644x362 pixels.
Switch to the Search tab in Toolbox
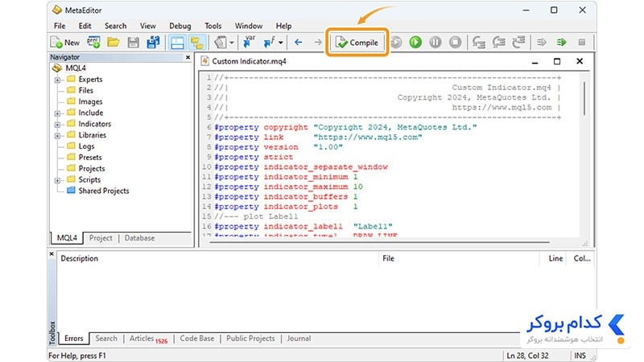click(x=106, y=339)
